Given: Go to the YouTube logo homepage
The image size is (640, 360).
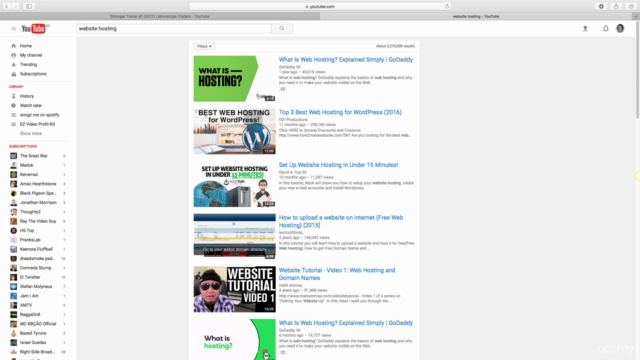Looking at the screenshot, I should coord(33,29).
